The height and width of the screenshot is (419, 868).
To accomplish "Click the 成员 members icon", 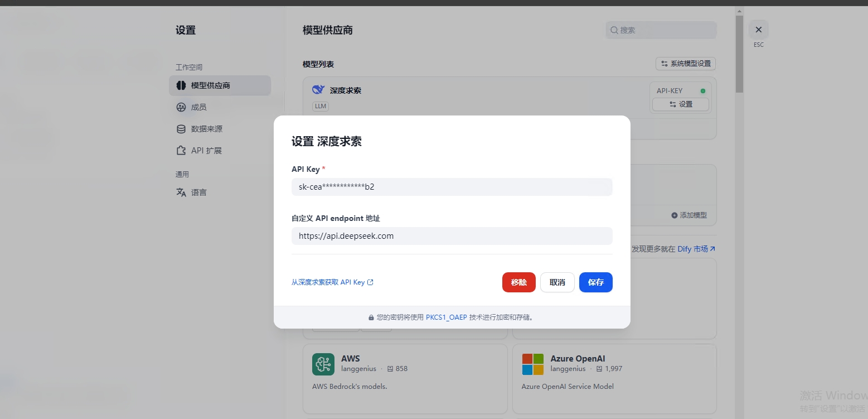I will coord(181,107).
